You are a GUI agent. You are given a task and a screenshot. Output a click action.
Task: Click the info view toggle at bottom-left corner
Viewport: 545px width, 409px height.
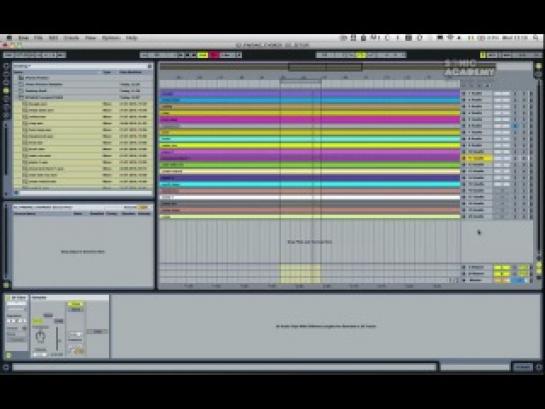[6, 367]
